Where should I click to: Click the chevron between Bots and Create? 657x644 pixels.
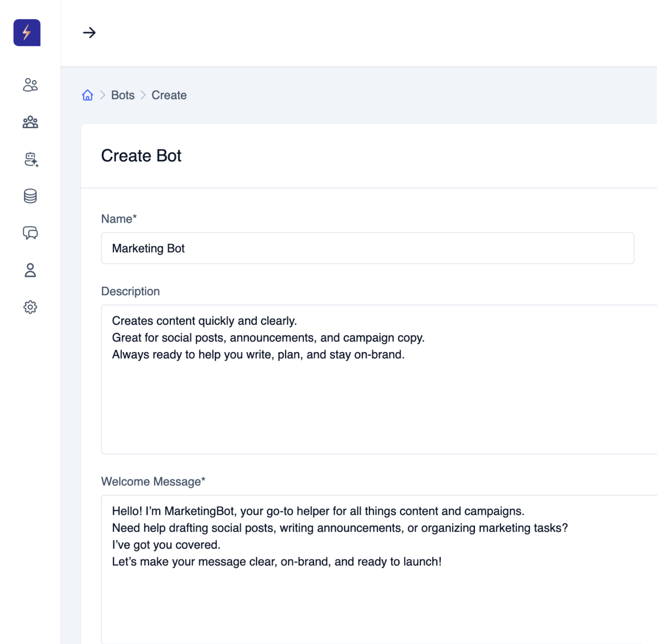143,95
